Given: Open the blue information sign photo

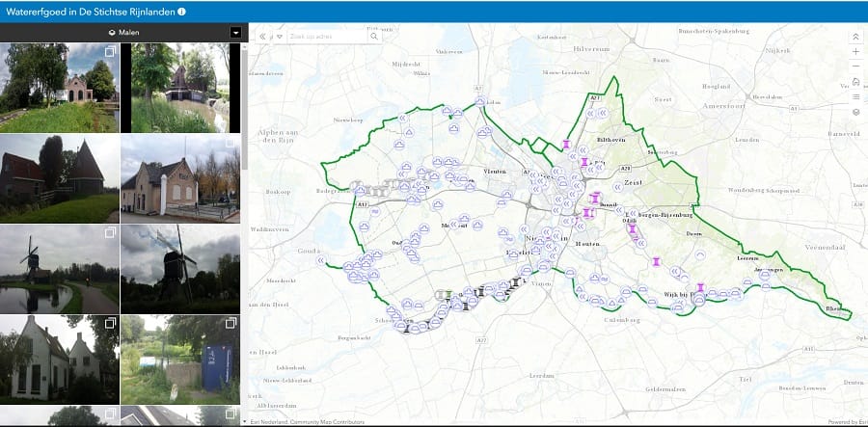Looking at the screenshot, I should coord(180,360).
